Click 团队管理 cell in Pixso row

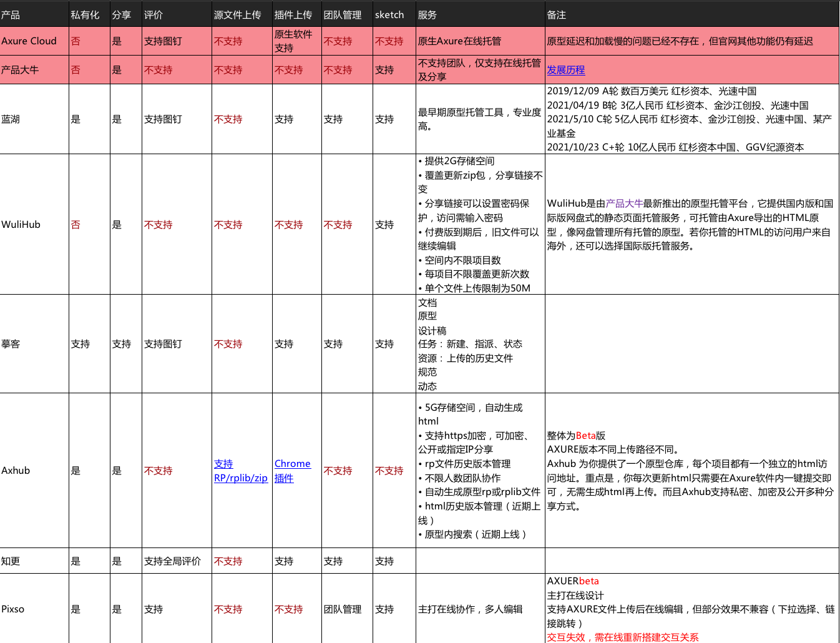pos(347,609)
